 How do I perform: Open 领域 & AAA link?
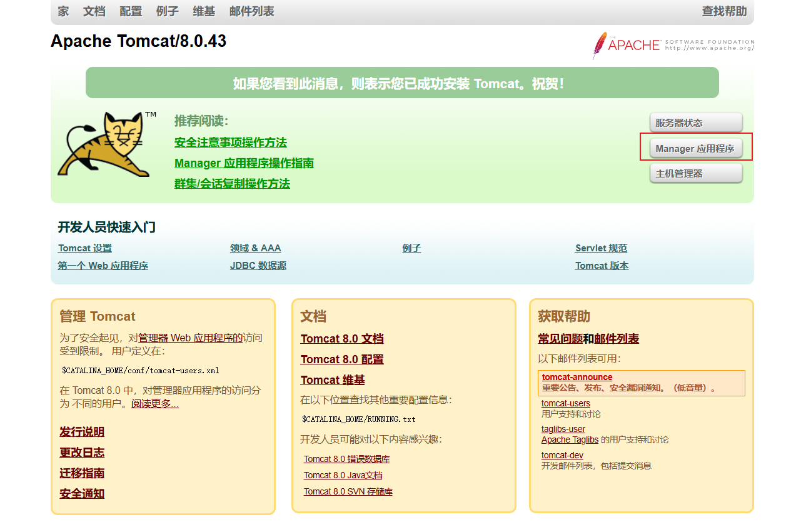[x=256, y=248]
